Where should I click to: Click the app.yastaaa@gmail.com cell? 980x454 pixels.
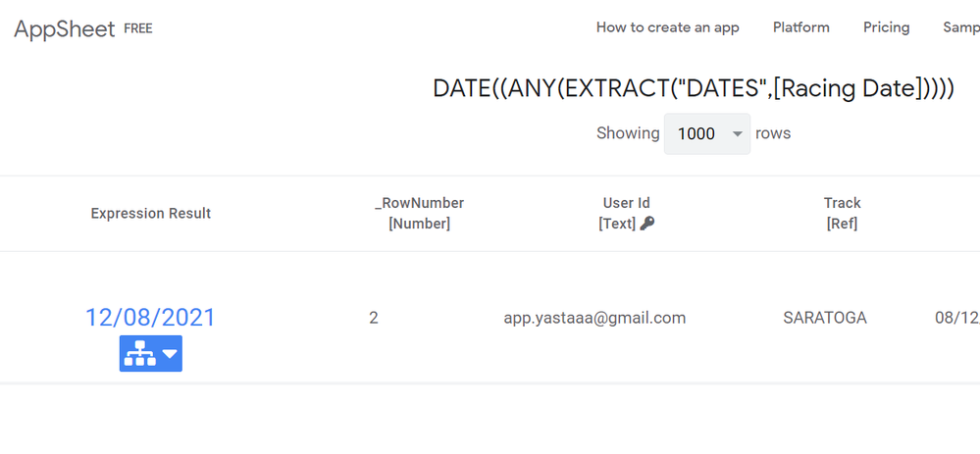[x=595, y=318]
